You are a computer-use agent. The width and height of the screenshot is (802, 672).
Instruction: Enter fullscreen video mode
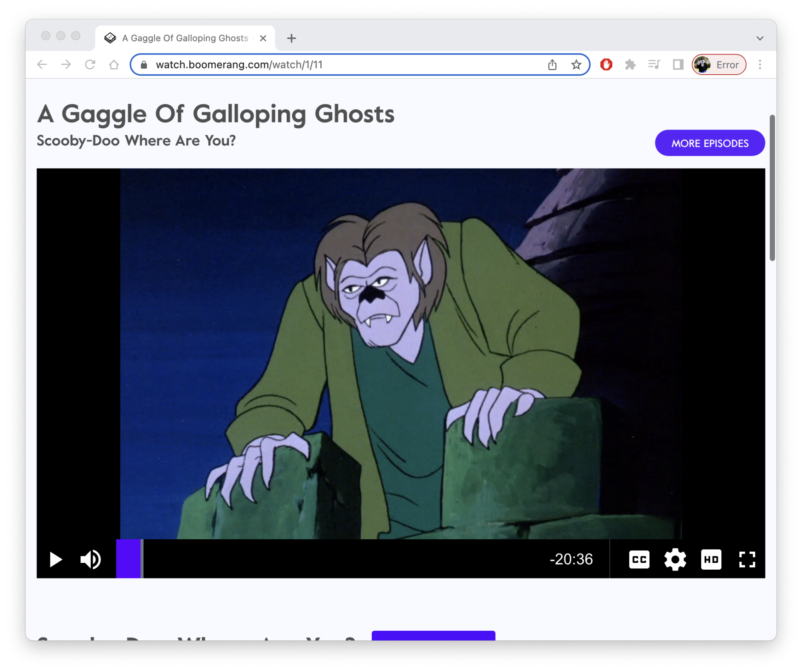747,559
